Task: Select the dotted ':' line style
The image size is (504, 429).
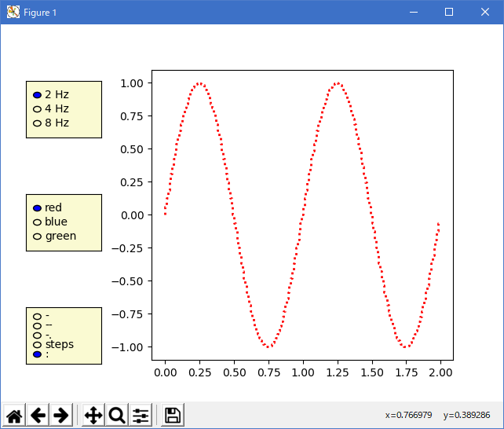Action: (37, 355)
